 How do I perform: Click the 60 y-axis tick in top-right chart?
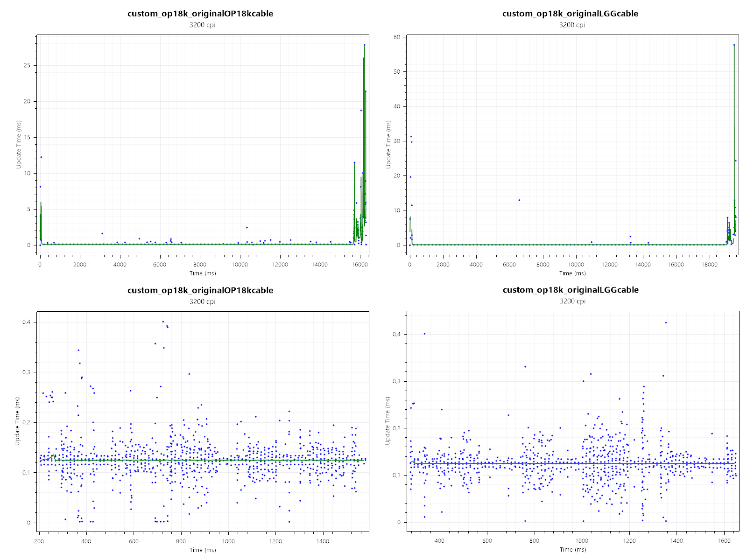397,37
